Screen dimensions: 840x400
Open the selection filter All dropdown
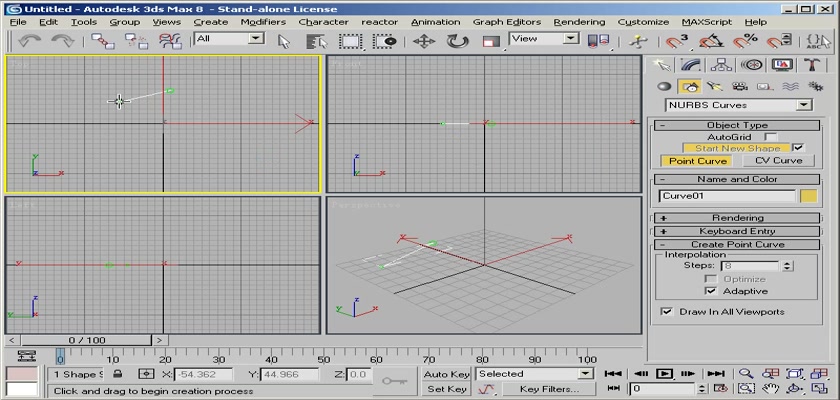tap(258, 38)
